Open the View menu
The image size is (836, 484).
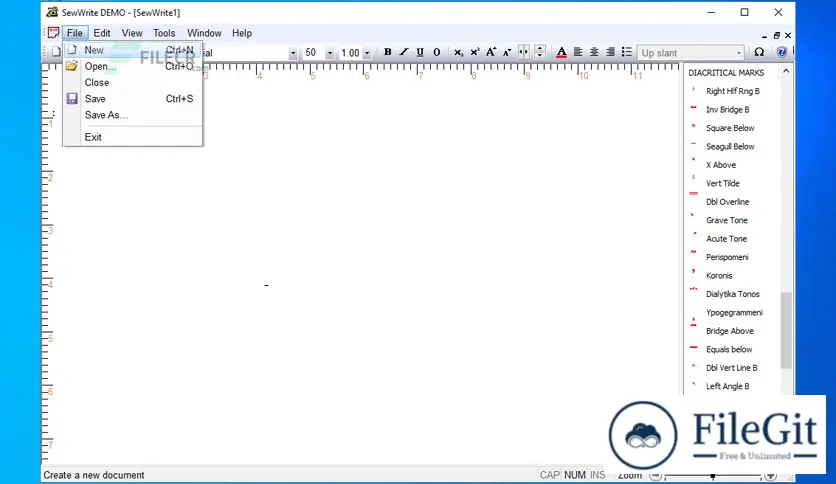132,33
